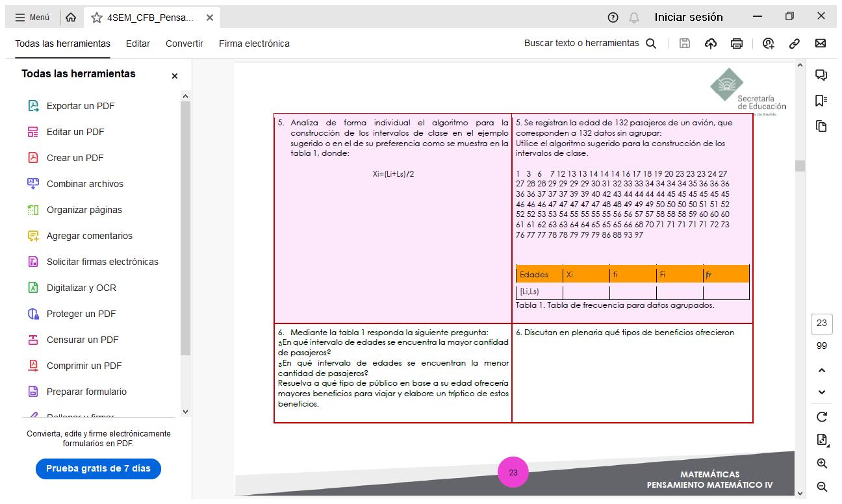
Task: Zoom out with magnifier minus icon
Action: pos(822,486)
